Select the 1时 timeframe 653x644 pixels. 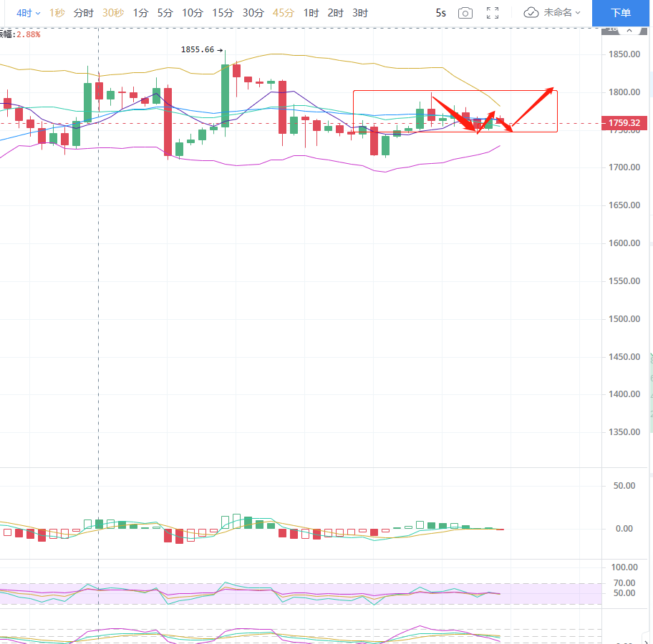(x=311, y=14)
